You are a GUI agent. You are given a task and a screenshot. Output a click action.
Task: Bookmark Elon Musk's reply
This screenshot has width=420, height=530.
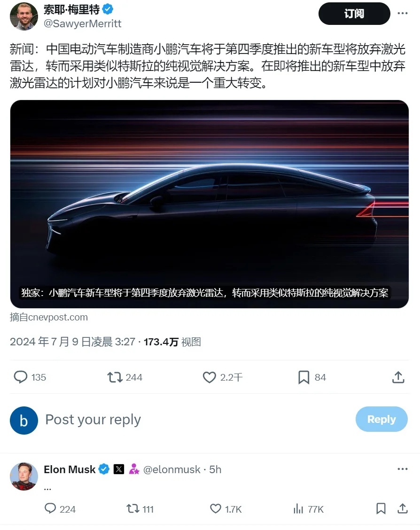[381, 508]
